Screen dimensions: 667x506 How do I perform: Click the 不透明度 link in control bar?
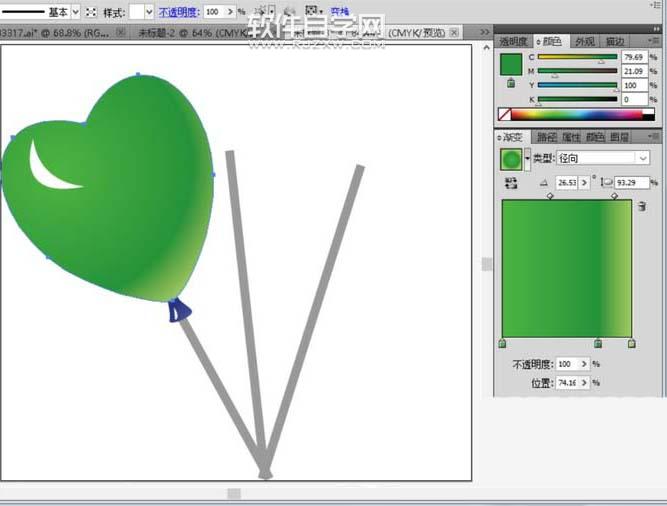click(178, 12)
